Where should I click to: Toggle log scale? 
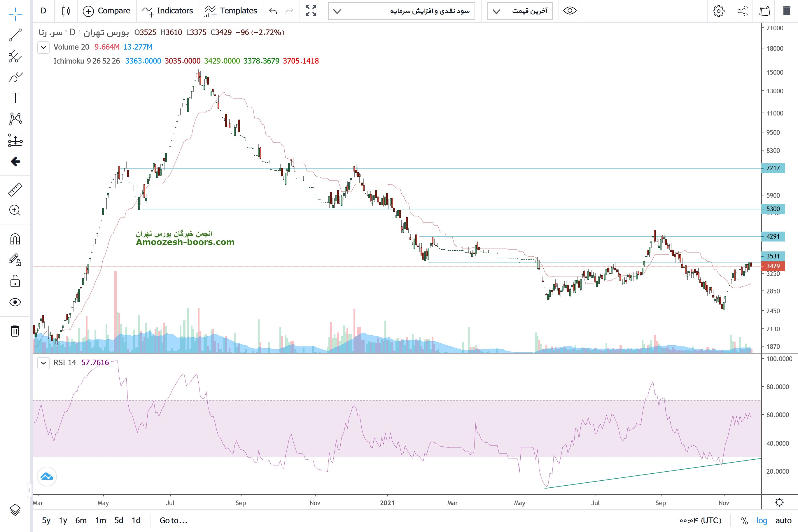762,520
